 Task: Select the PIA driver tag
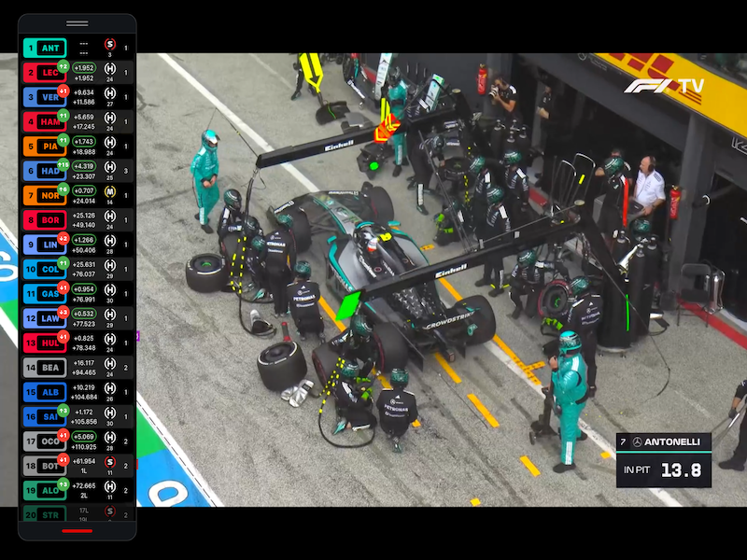point(45,147)
